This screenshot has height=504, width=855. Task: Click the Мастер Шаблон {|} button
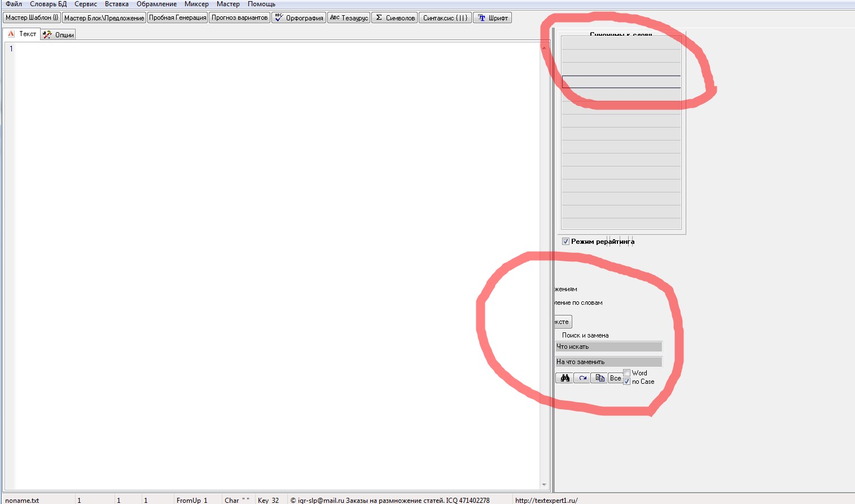tap(32, 18)
